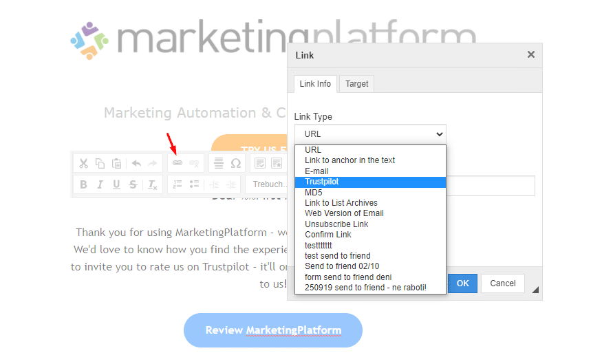602x364 pixels.
Task: Open the Trebuchet font dropdown
Action: pos(267,184)
